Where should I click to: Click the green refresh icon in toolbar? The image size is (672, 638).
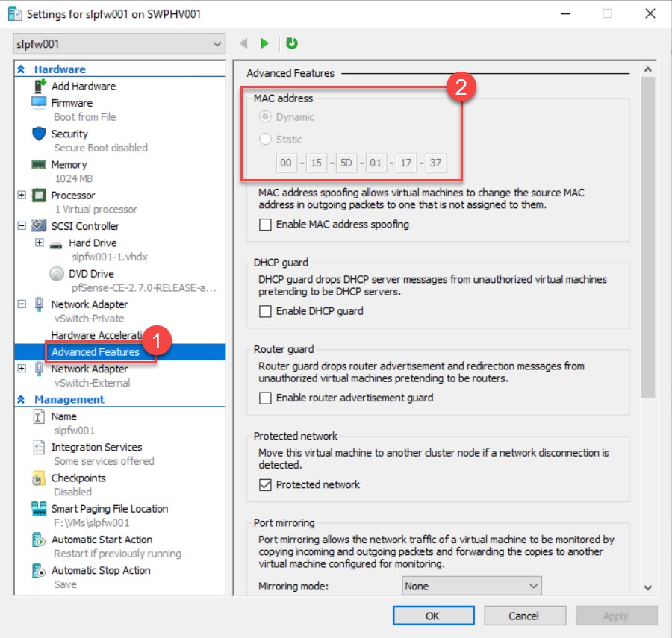[292, 44]
